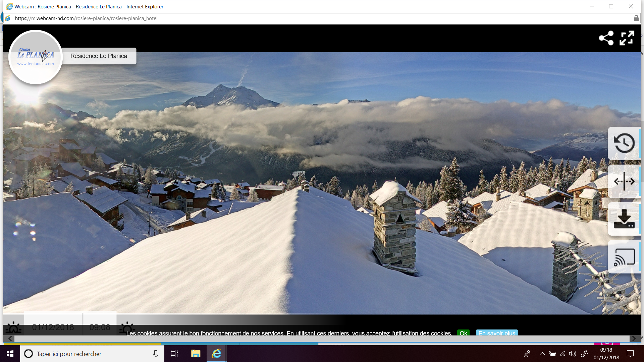Open the 01/12/2018 date selector
644x362 pixels.
point(53,327)
